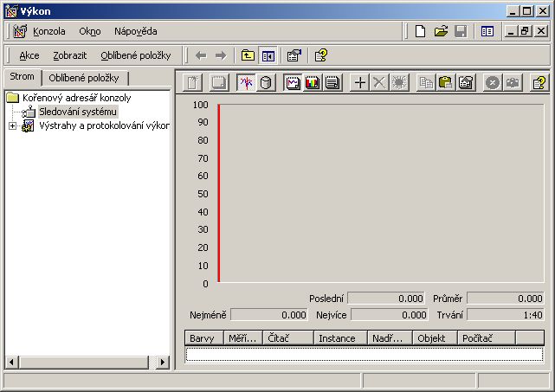Click the Highlight counter icon
Image resolution: width=555 pixels, height=392 pixels.
tap(399, 83)
